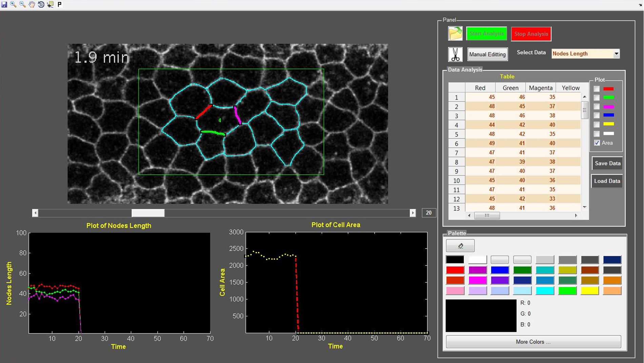Open More Colors dialog
The height and width of the screenshot is (363, 644).
534,342
